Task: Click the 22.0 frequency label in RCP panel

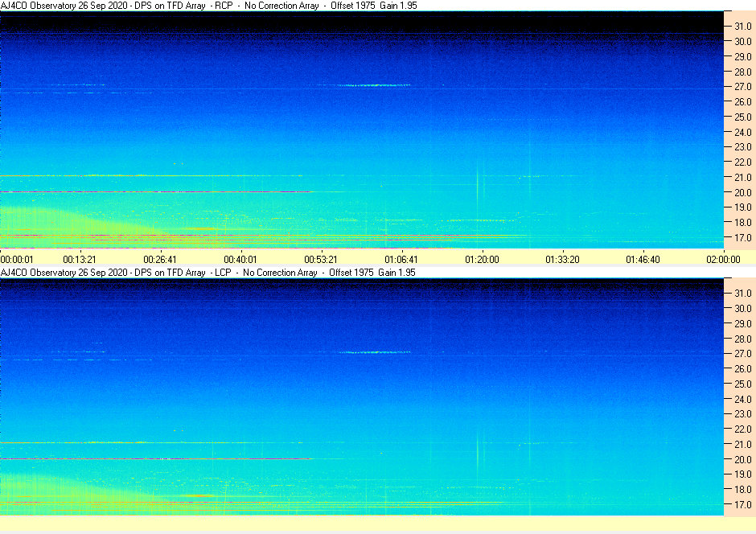Action: click(x=743, y=162)
